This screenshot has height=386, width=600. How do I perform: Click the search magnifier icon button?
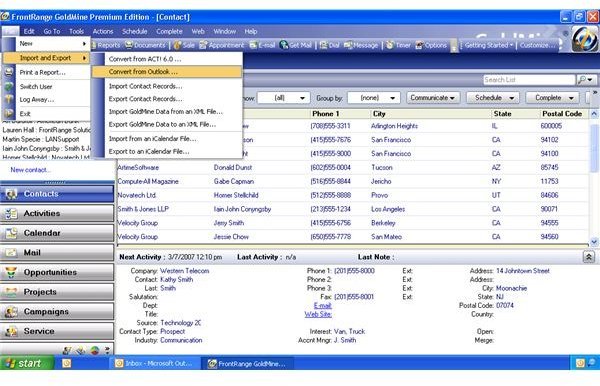(x=586, y=80)
